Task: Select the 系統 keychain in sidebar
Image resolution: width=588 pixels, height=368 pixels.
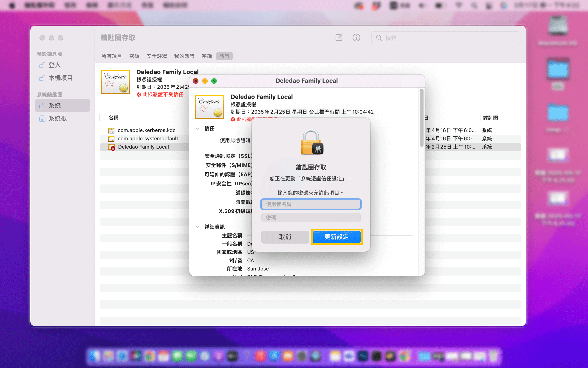Action: (x=62, y=105)
